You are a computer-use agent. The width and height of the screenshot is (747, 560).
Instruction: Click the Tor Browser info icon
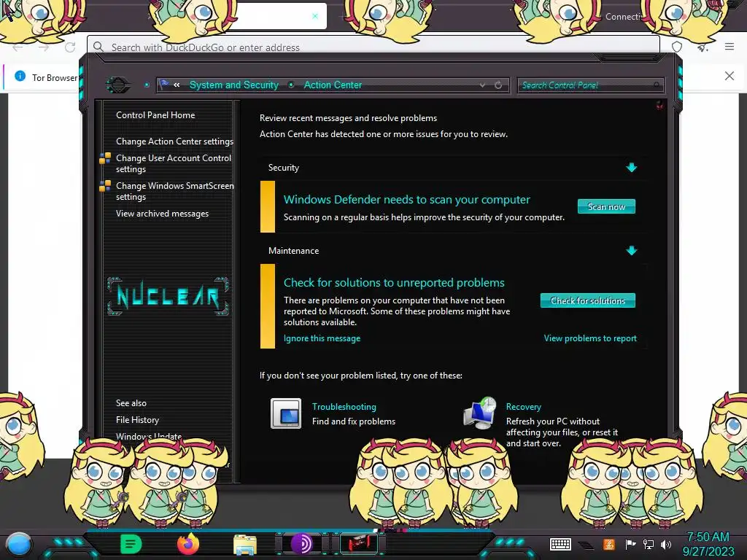(x=20, y=76)
